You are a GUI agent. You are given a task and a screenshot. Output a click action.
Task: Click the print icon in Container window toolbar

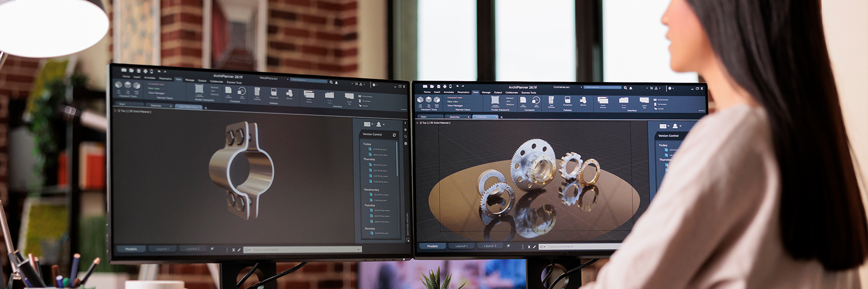coord(444,86)
